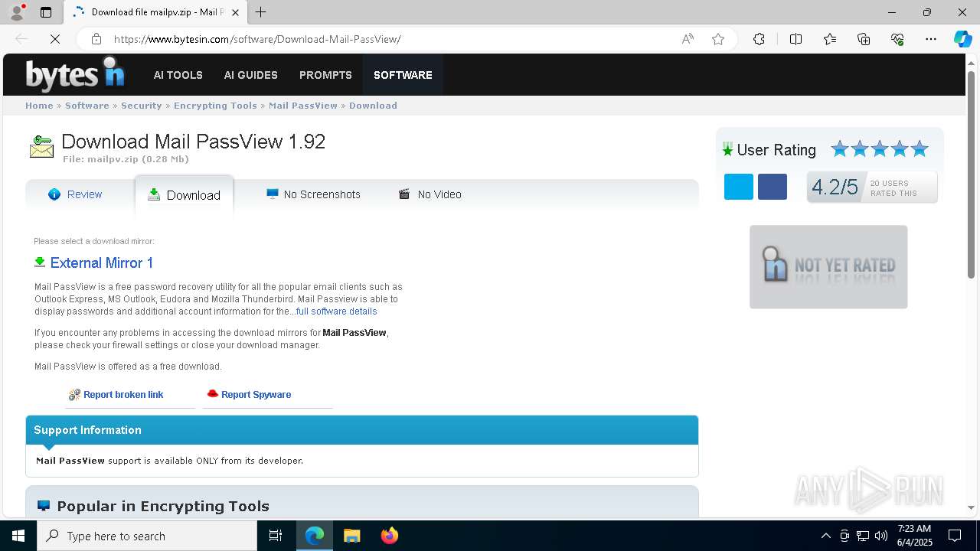
Task: Select the Download tab
Action: click(184, 195)
